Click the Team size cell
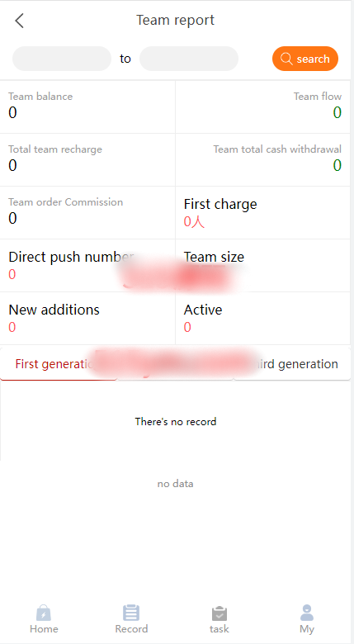The image size is (354, 644). pyautogui.click(x=263, y=266)
